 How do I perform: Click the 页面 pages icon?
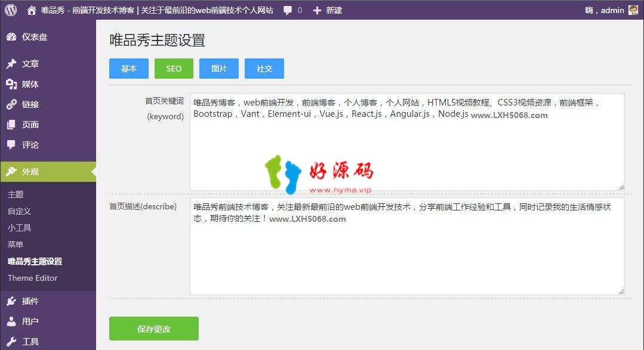(x=11, y=125)
